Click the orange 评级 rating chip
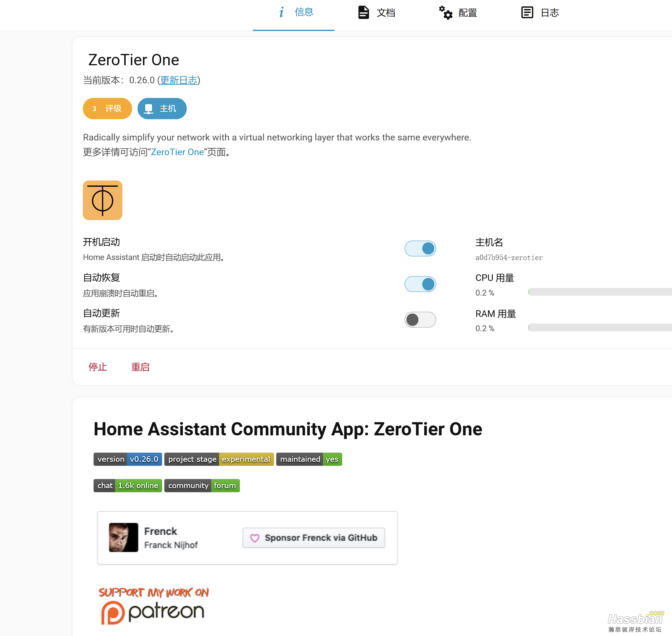 click(x=107, y=109)
